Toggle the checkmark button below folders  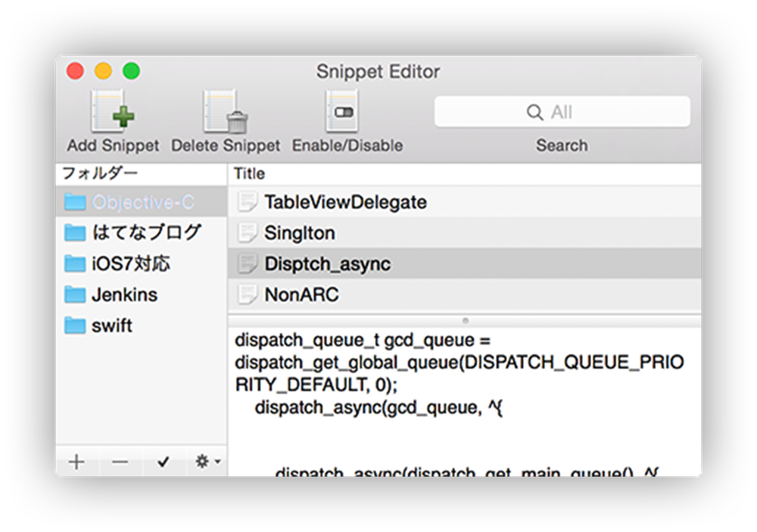pyautogui.click(x=163, y=462)
